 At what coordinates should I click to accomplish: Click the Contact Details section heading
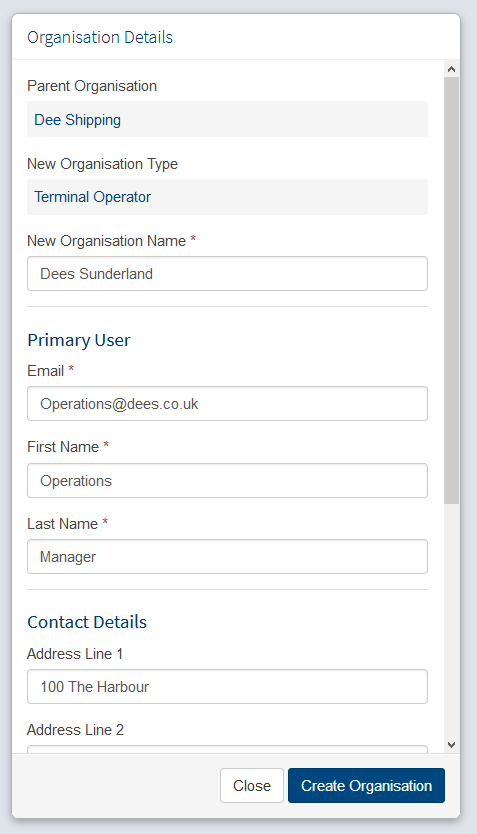[87, 622]
